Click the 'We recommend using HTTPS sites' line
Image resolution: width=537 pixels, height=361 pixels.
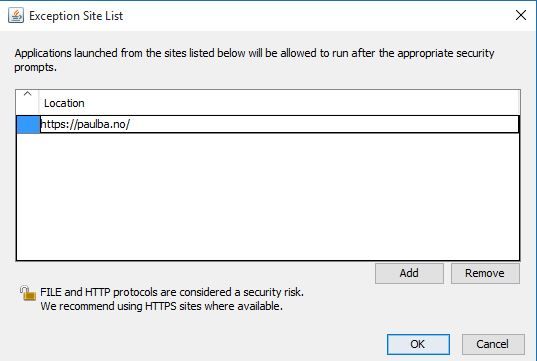point(162,306)
